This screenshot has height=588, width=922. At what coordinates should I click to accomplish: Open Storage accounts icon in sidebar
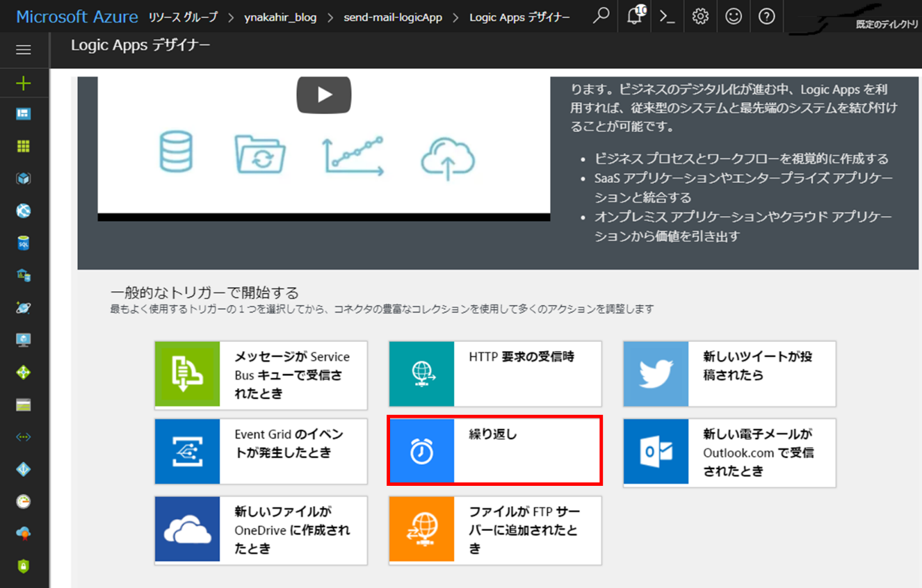24,405
